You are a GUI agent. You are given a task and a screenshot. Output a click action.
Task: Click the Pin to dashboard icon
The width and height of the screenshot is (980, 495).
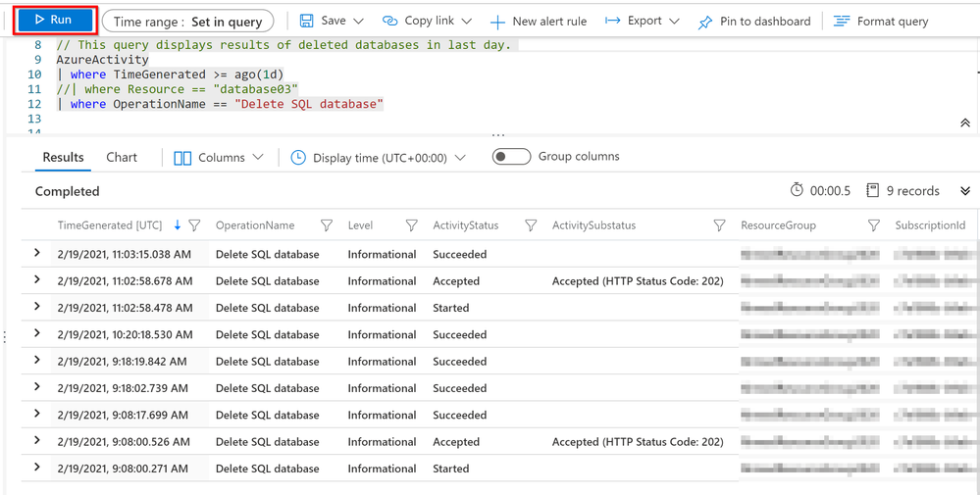[705, 22]
